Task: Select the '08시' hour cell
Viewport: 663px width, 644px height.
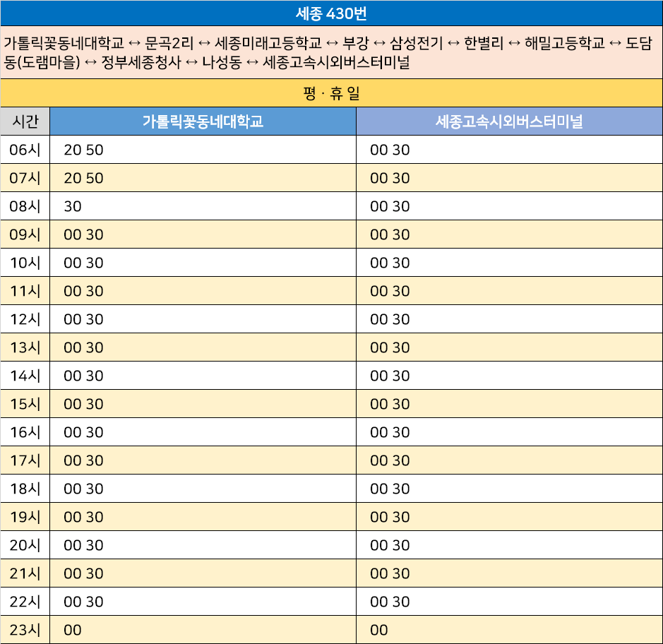Action: (x=25, y=206)
